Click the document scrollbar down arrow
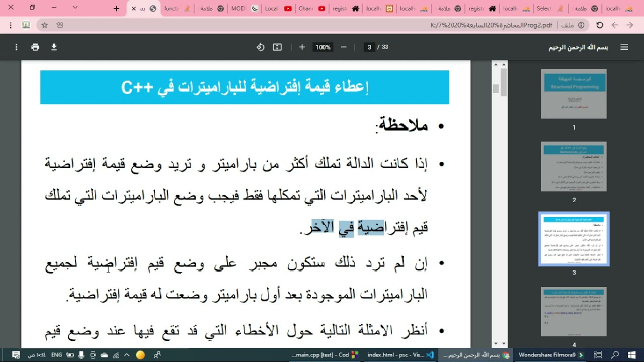The image size is (644, 362). click(x=496, y=343)
